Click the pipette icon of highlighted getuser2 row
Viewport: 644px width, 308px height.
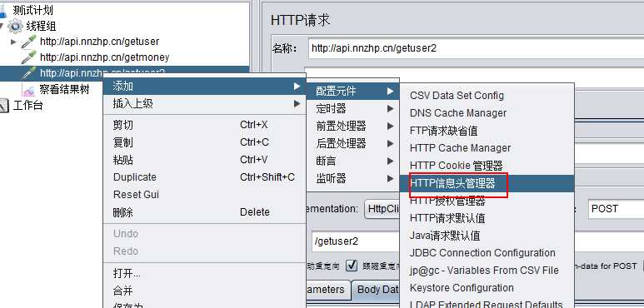coord(29,73)
